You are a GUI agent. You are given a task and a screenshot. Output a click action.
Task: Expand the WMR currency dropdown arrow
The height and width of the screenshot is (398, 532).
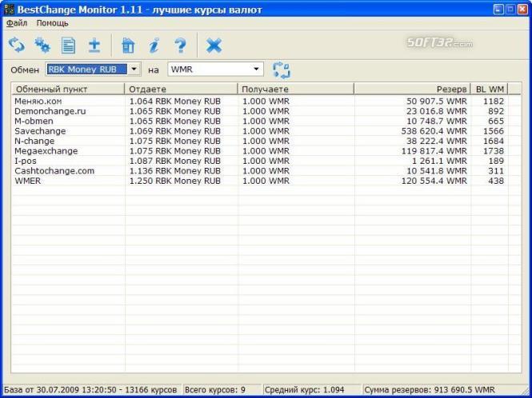point(256,70)
